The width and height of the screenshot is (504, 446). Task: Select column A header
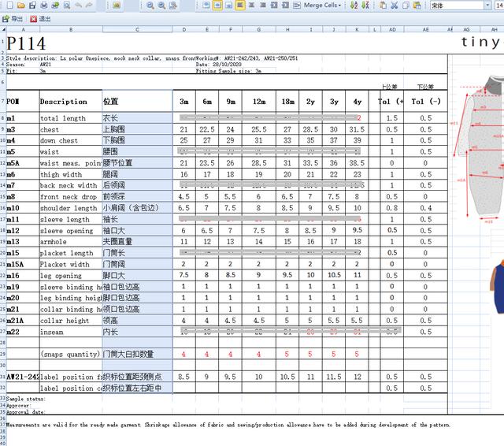coord(23,30)
